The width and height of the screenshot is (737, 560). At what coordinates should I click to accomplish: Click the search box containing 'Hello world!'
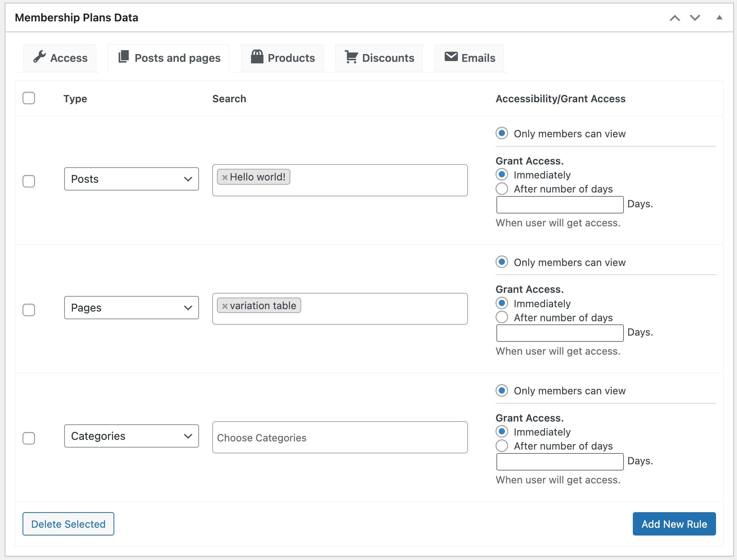[340, 180]
